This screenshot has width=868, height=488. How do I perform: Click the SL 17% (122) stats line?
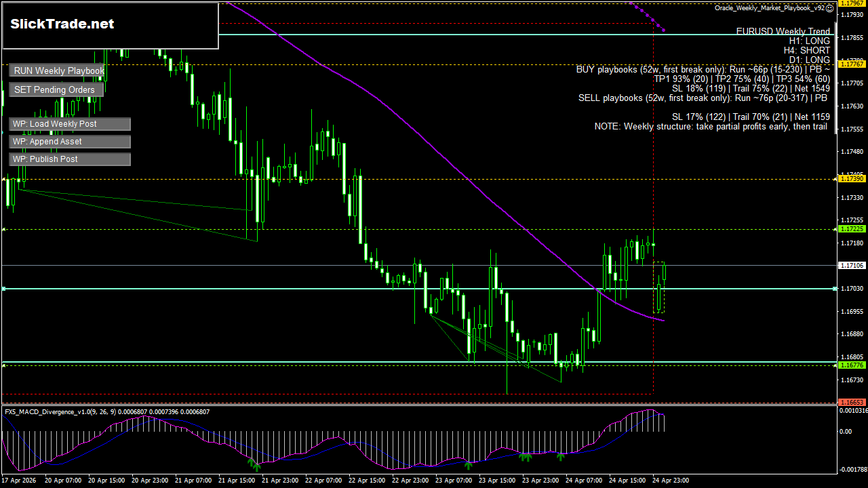point(751,117)
